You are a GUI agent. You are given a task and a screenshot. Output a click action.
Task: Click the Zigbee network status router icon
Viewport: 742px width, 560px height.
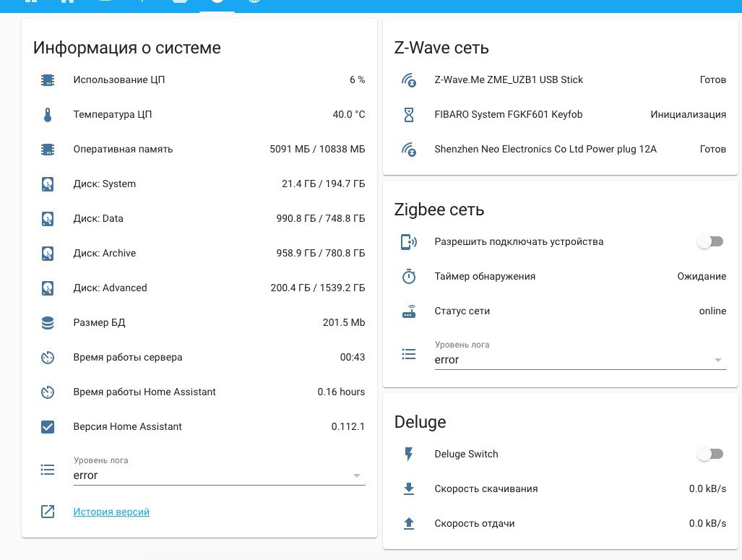pyautogui.click(x=409, y=311)
